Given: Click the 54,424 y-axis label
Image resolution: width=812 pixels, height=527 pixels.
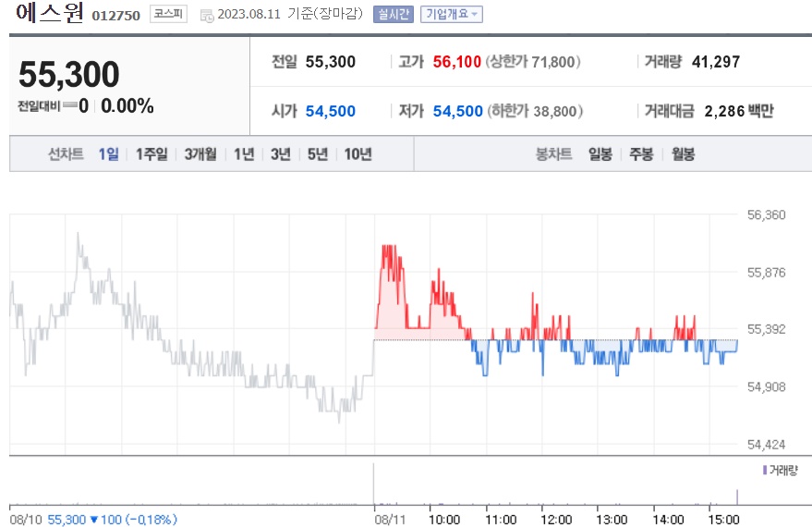Looking at the screenshot, I should (x=767, y=444).
